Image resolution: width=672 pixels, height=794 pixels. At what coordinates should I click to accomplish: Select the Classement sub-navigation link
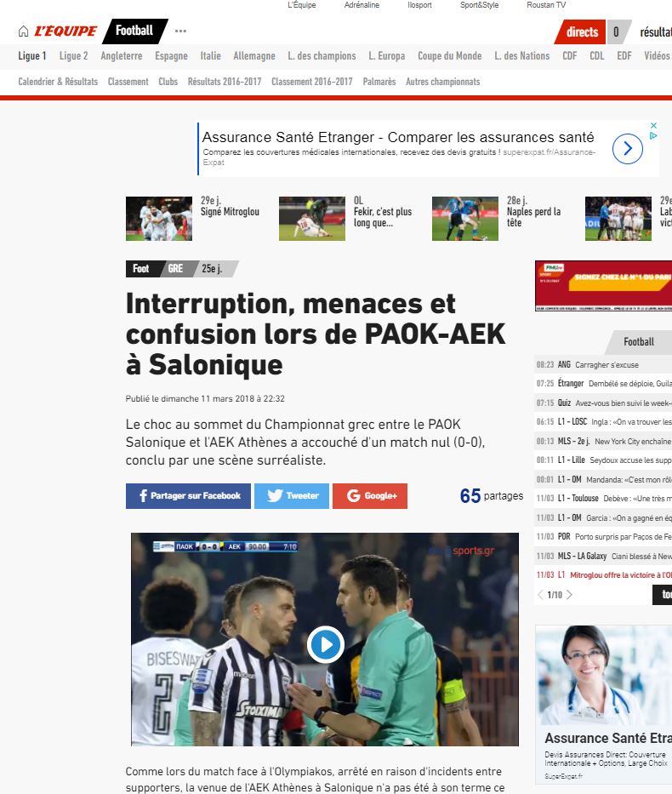tap(128, 82)
